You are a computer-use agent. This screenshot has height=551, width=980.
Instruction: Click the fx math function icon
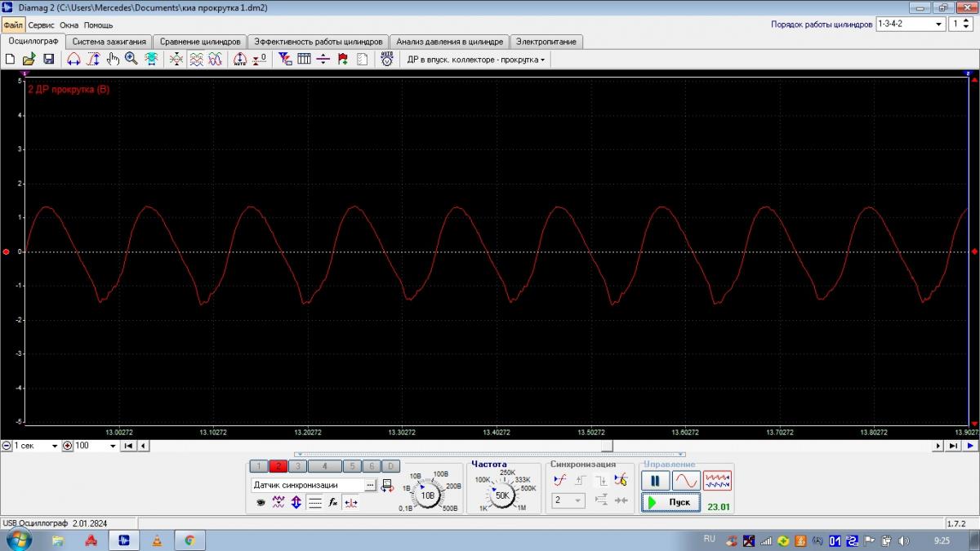(x=333, y=503)
